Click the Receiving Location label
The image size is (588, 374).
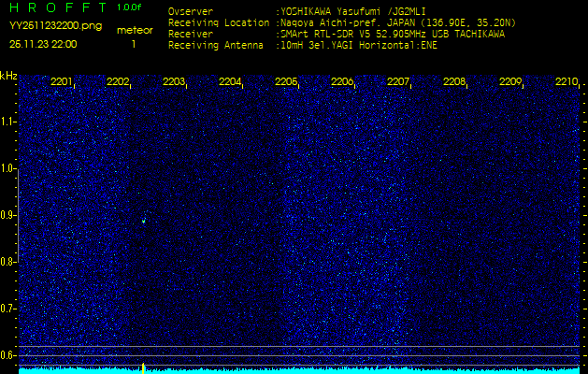[x=219, y=22]
